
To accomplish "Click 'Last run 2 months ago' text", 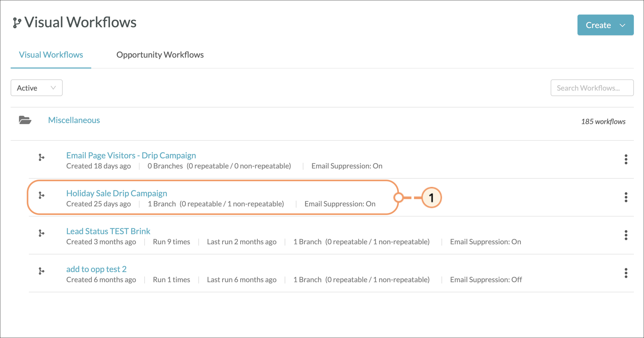I will coord(242,242).
